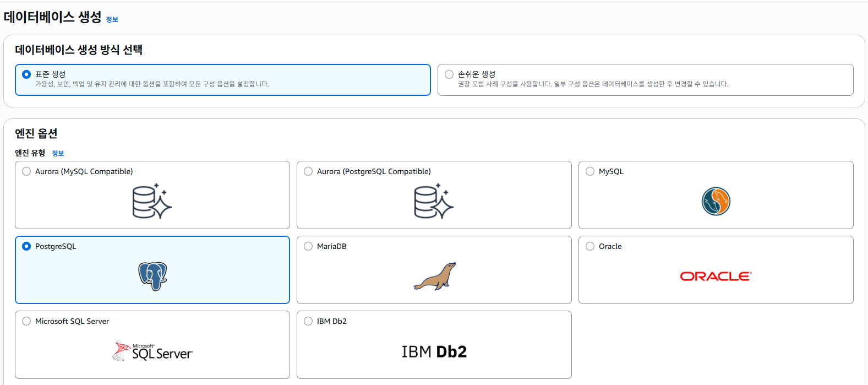The height and width of the screenshot is (385, 868).
Task: Click the 엔진 옵션 heading
Action: 36,133
